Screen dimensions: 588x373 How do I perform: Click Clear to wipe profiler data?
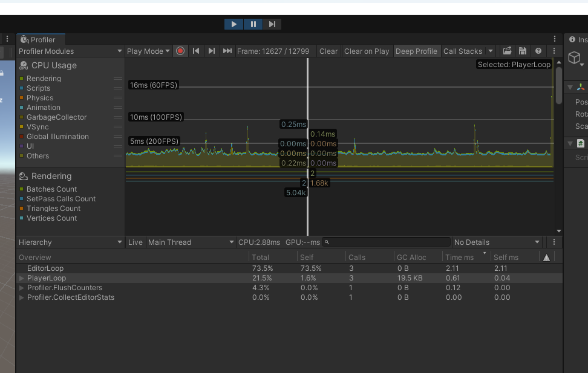click(328, 51)
